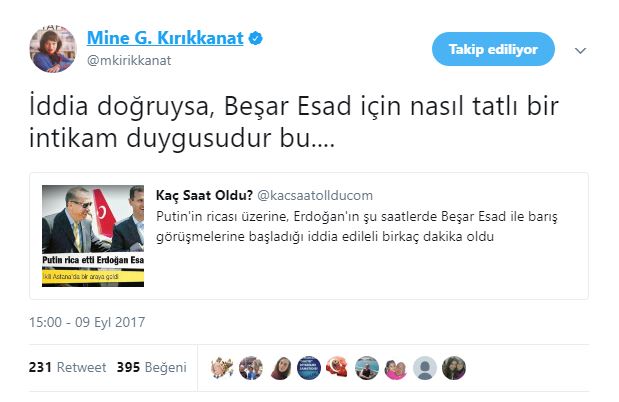
Task: Open the default gray silhouette avatar
Action: (425, 368)
